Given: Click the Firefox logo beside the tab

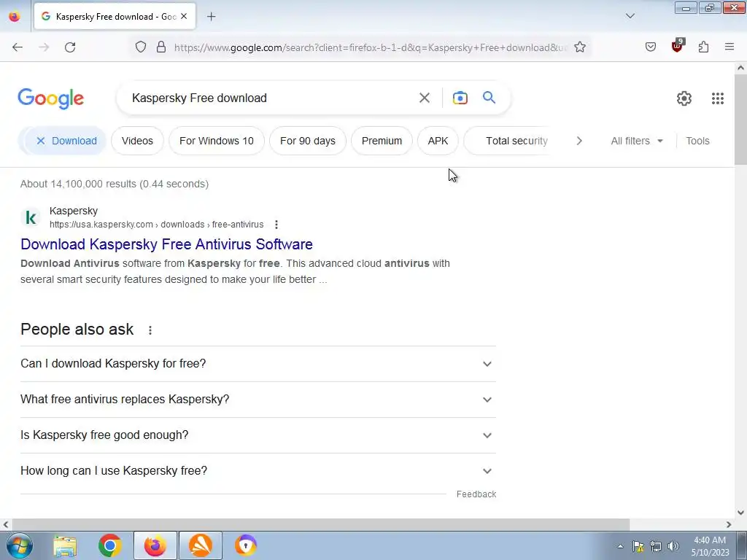Looking at the screenshot, I should (15, 16).
